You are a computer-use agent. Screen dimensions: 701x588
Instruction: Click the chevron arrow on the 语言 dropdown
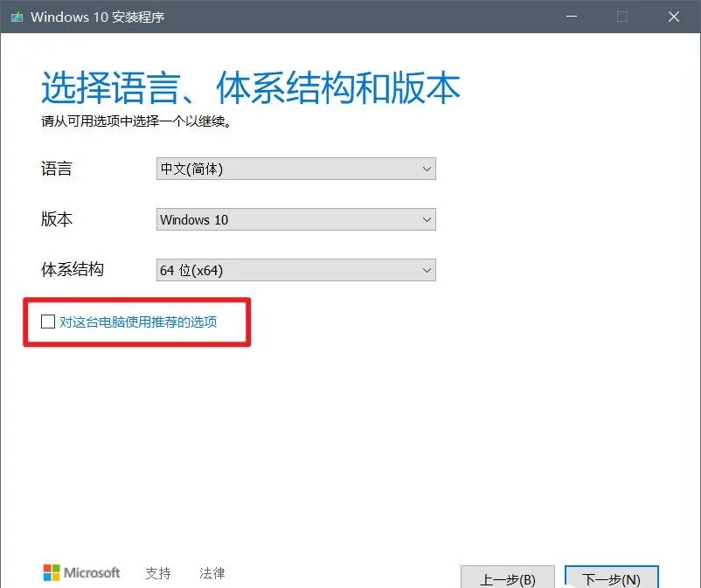tap(426, 169)
